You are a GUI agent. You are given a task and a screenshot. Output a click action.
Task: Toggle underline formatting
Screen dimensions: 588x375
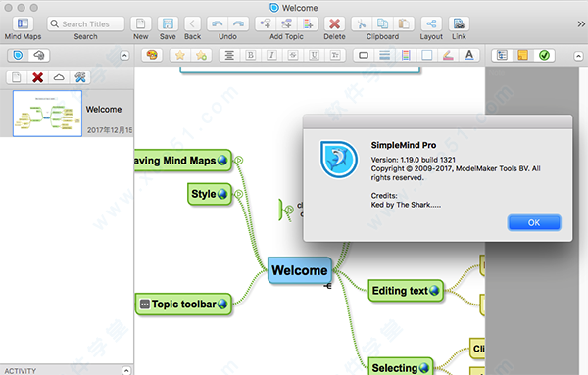pos(314,56)
